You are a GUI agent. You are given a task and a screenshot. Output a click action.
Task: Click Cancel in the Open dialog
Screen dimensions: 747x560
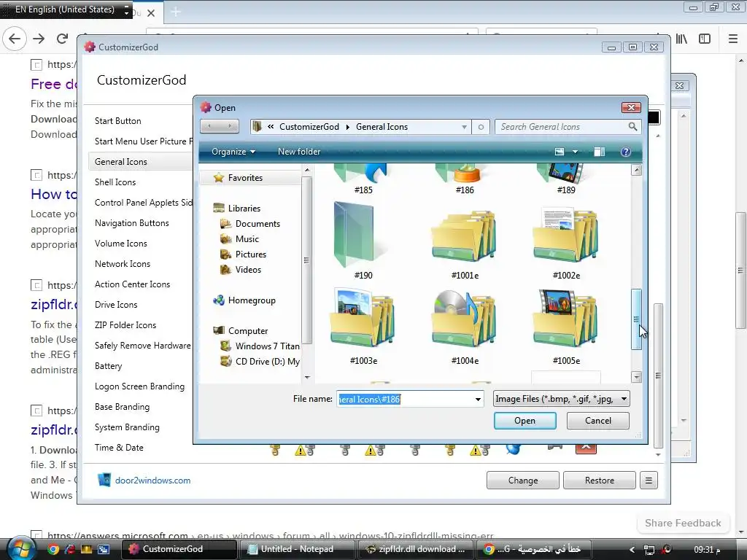597,421
